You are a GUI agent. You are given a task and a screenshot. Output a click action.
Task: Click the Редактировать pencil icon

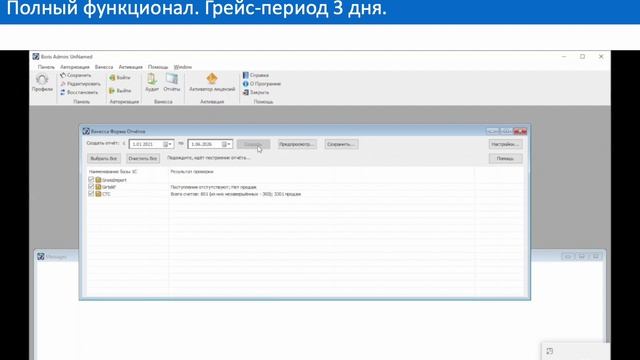[x=63, y=84]
